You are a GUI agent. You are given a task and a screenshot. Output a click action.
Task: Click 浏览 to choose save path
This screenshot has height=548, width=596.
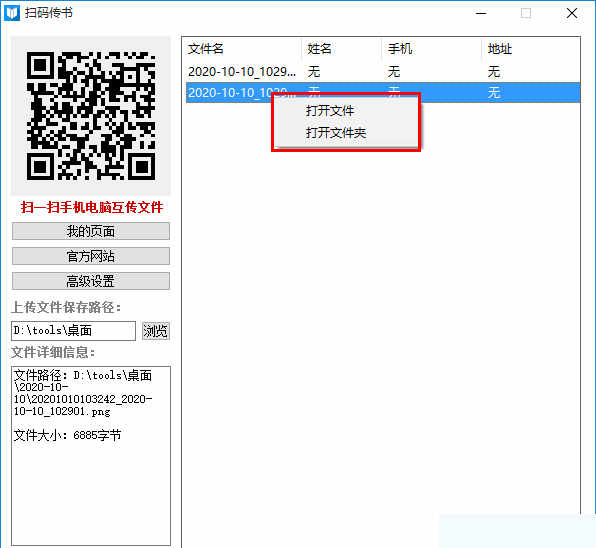point(155,331)
